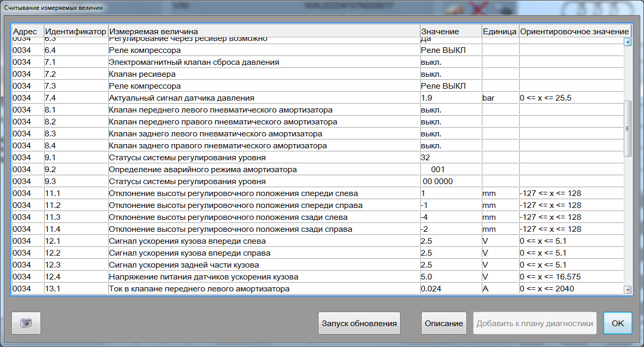Select Сигнал ускорения задней части кузова

pyautogui.click(x=318, y=265)
